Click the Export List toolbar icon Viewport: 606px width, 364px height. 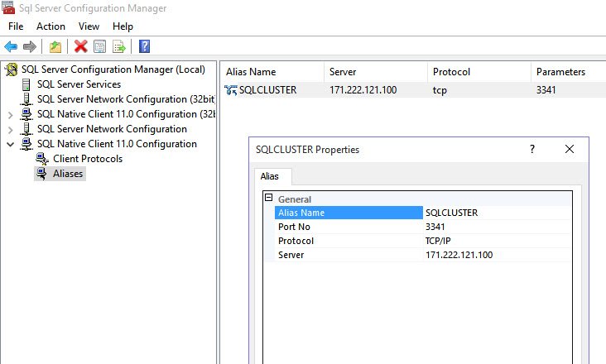tap(119, 46)
